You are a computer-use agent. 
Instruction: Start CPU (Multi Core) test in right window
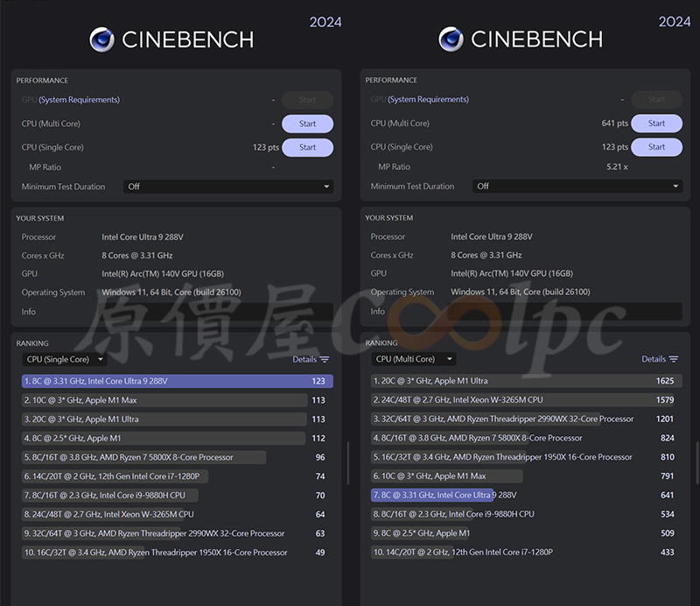click(x=656, y=123)
